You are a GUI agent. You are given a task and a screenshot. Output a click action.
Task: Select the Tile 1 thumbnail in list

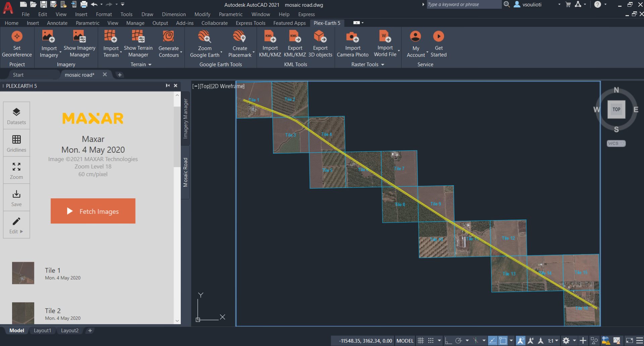pyautogui.click(x=23, y=273)
